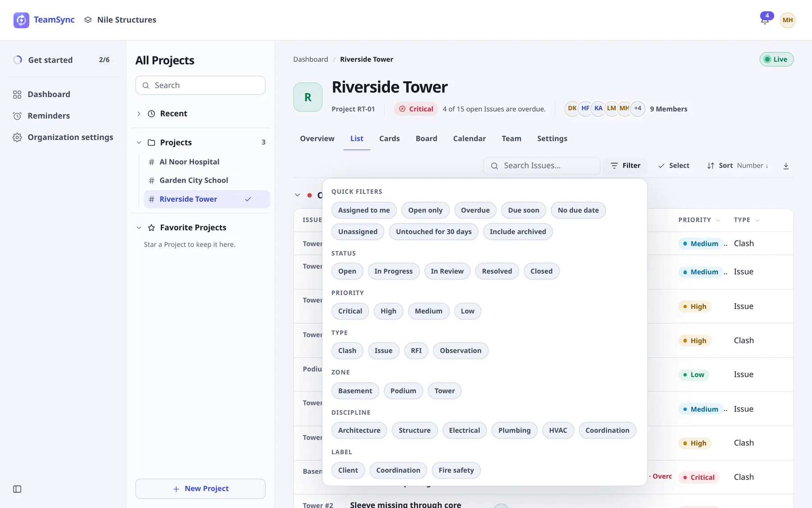
Task: Toggle the High priority filter chip
Action: click(x=388, y=311)
